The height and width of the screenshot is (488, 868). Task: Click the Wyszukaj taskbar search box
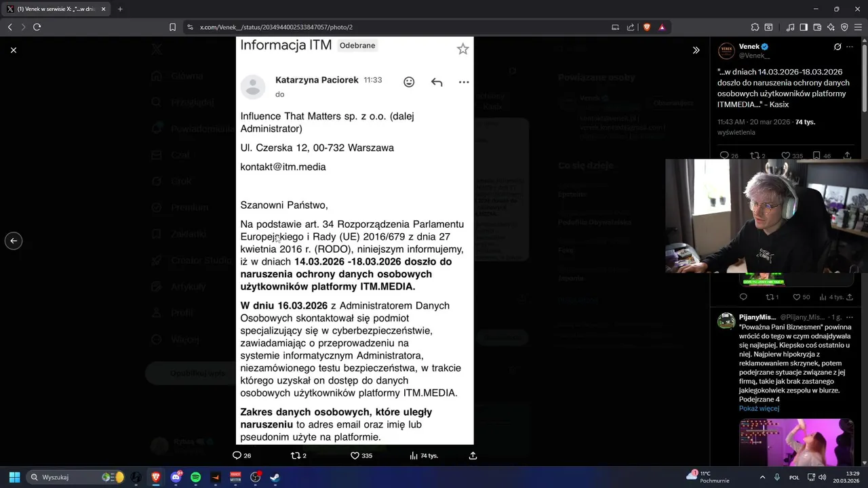[76, 477]
